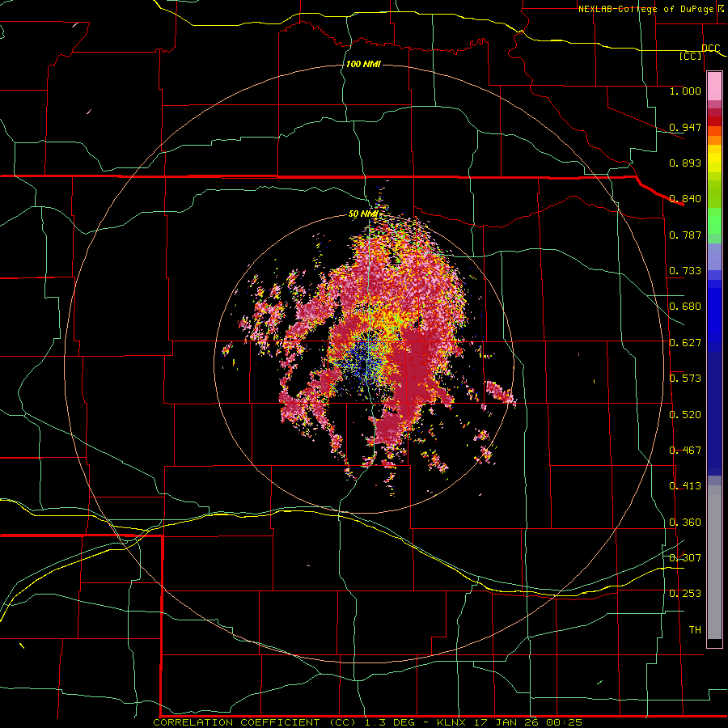Select the 0.307 scale value
The image size is (728, 728).
(x=685, y=557)
